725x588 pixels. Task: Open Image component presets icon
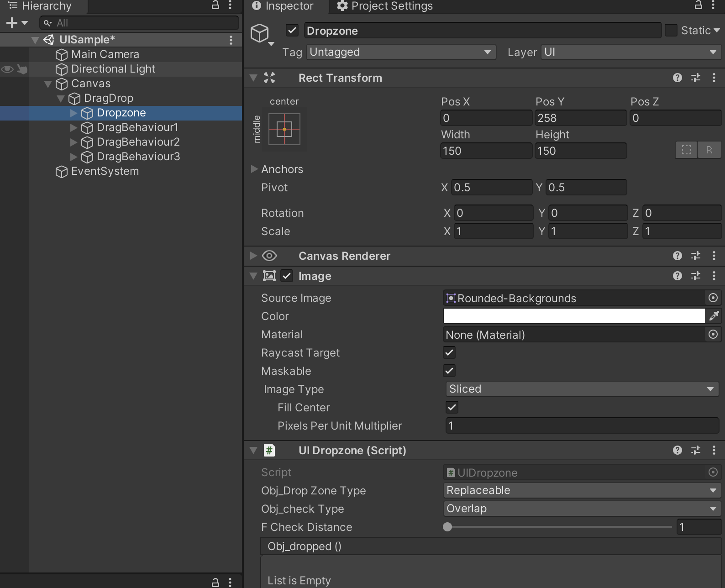pos(696,276)
